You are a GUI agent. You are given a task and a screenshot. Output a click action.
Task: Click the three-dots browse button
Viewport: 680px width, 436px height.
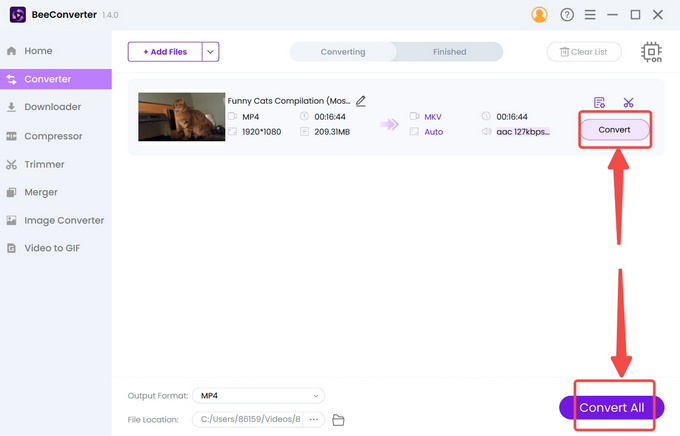(314, 420)
